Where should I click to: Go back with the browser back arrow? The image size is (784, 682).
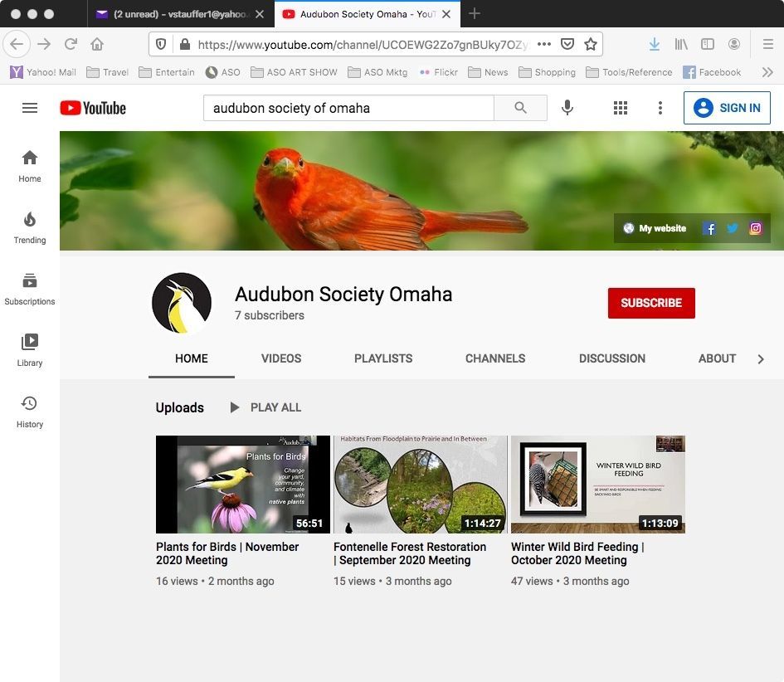click(17, 44)
